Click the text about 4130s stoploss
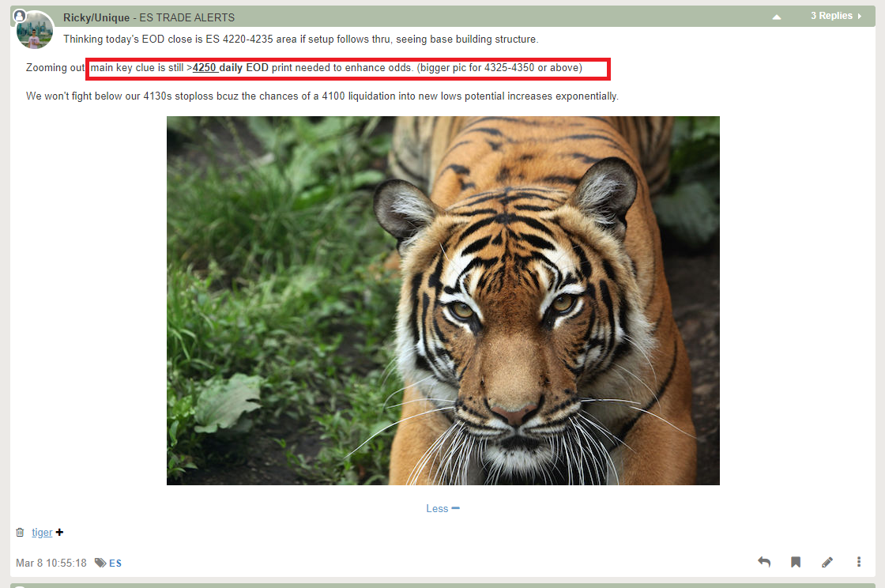 tap(322, 96)
